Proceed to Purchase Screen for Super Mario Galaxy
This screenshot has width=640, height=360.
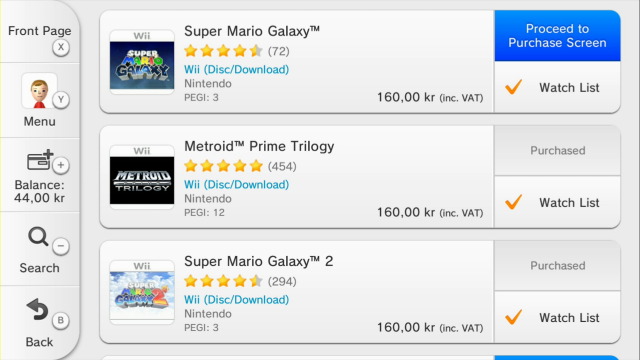click(x=557, y=36)
